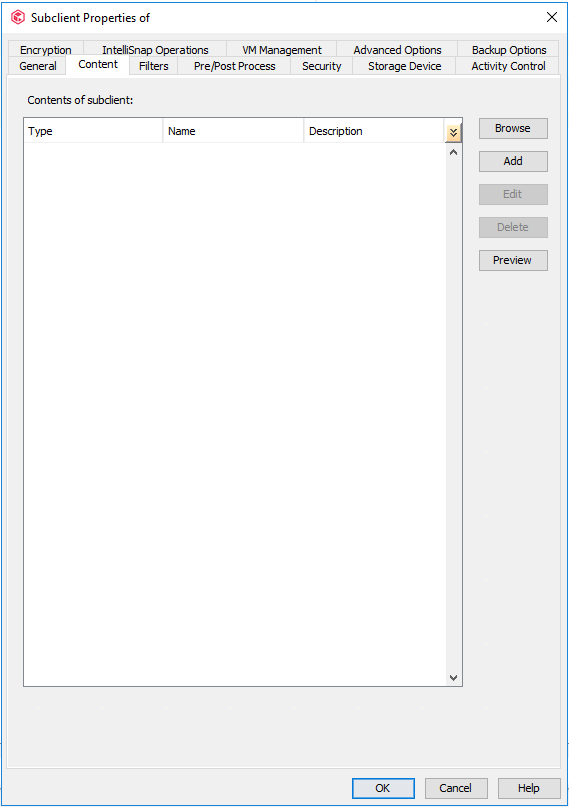This screenshot has width=569, height=807.
Task: Open the Backup Options tab
Action: pos(509,50)
